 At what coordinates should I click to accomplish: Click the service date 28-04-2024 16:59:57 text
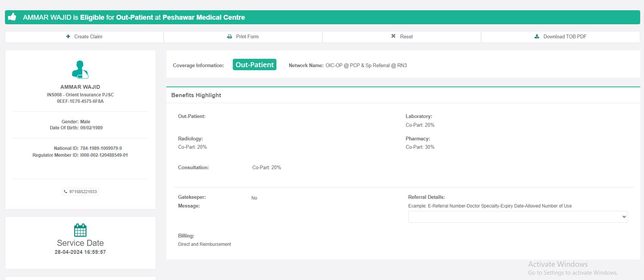80,252
